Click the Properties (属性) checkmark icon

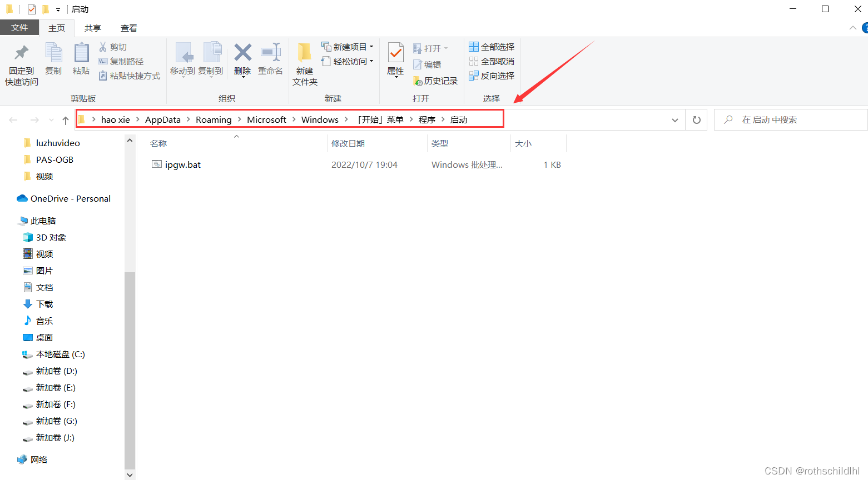395,53
